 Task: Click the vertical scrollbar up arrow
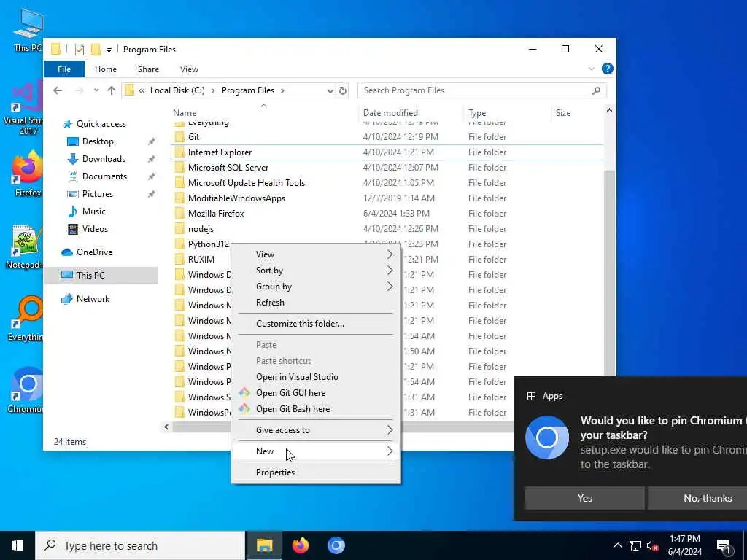click(609, 111)
